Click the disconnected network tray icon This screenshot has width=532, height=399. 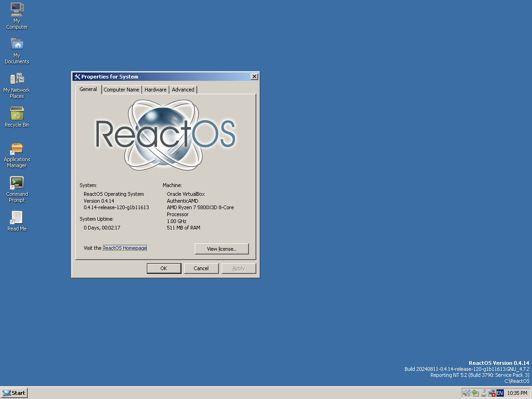pos(492,393)
